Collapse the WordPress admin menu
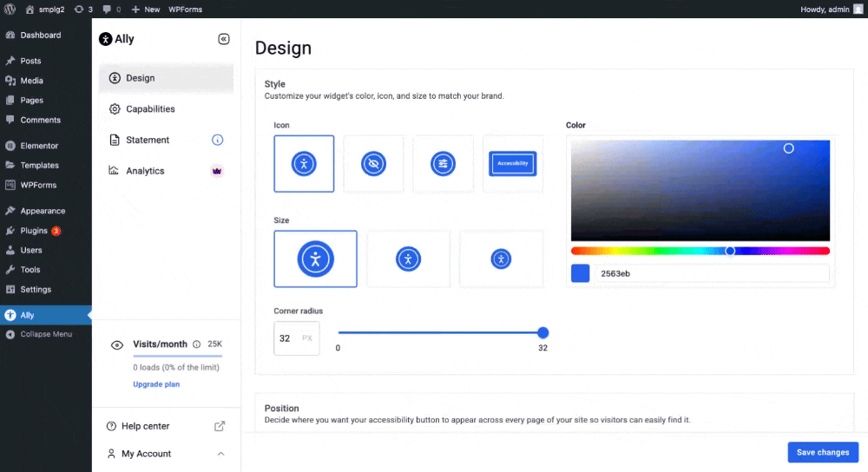 click(x=49, y=334)
